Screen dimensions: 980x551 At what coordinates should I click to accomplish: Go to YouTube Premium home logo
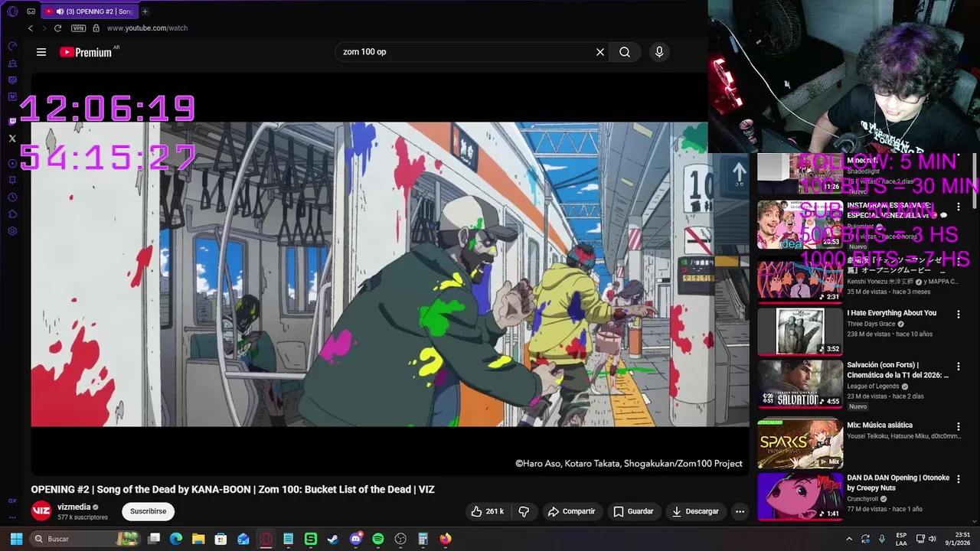coord(86,52)
